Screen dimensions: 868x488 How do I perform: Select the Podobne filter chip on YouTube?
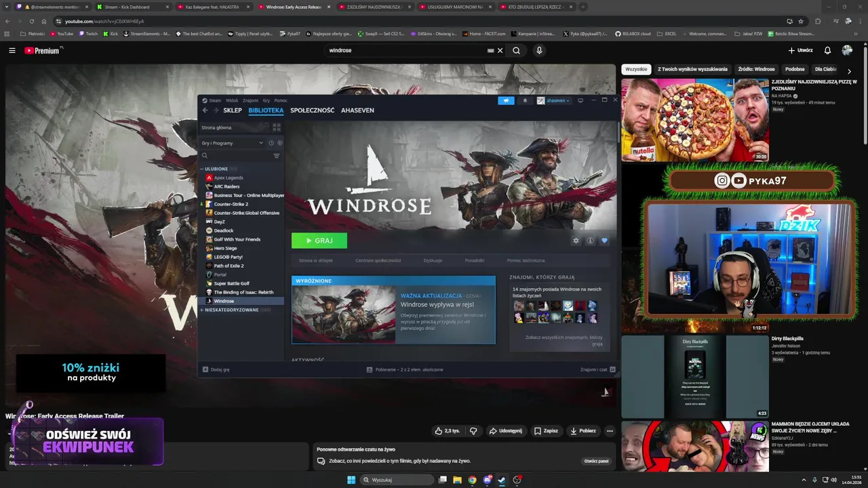(x=795, y=69)
